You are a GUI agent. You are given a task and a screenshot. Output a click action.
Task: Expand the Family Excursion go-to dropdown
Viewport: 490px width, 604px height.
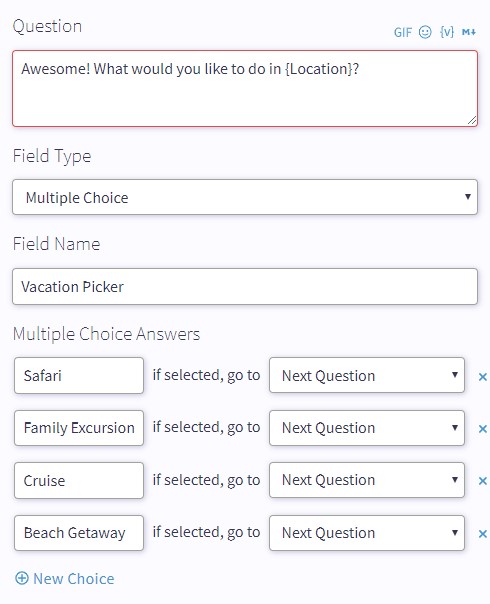pyautogui.click(x=367, y=428)
